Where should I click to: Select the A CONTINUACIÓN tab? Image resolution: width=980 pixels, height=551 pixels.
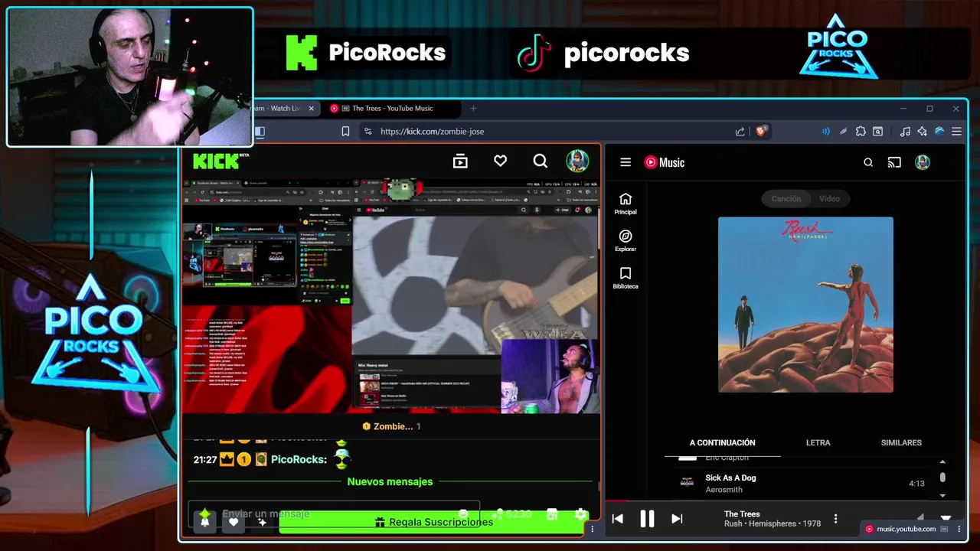coord(722,442)
